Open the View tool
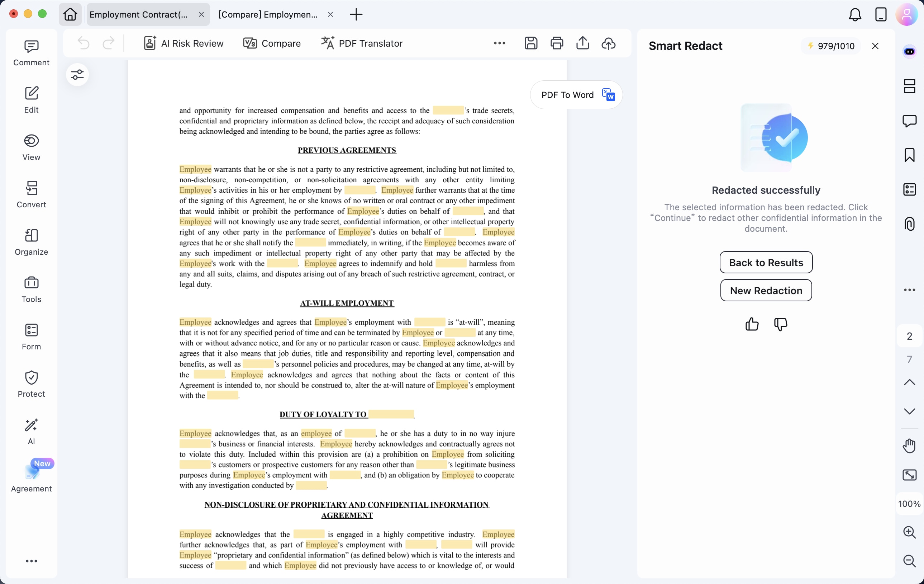The width and height of the screenshot is (924, 584). (31, 147)
